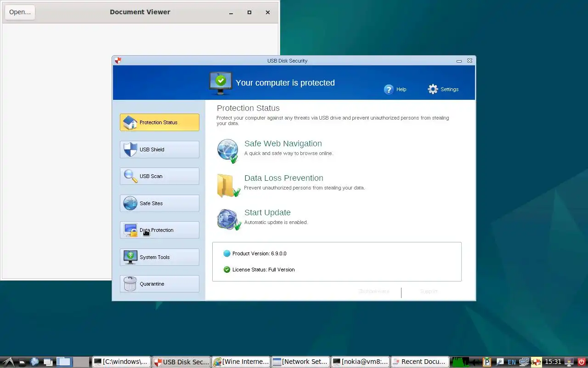Open the Protection Status section
The height and width of the screenshot is (368, 588).
159,122
